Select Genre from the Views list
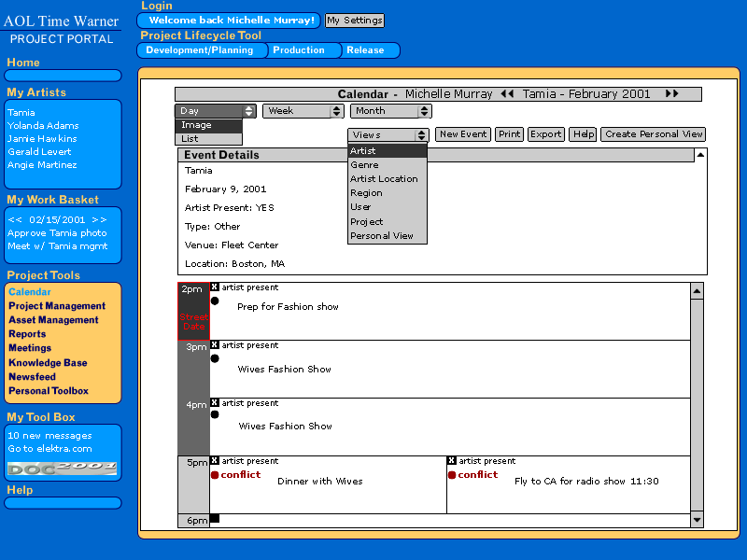This screenshot has width=747, height=560. coord(364,165)
